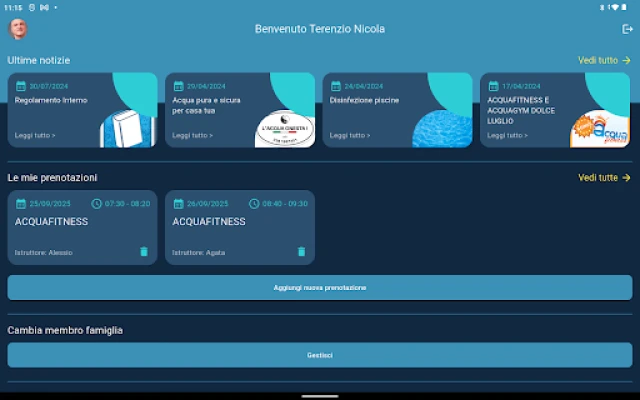Click the logout icon in header
This screenshot has width=640, height=400.
[x=627, y=29]
